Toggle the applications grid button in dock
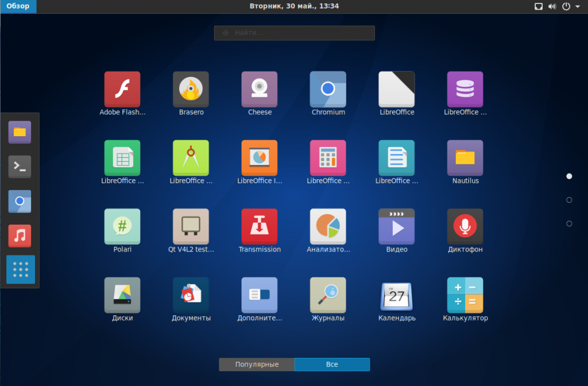Viewport: 588px width, 386px height. pyautogui.click(x=21, y=270)
